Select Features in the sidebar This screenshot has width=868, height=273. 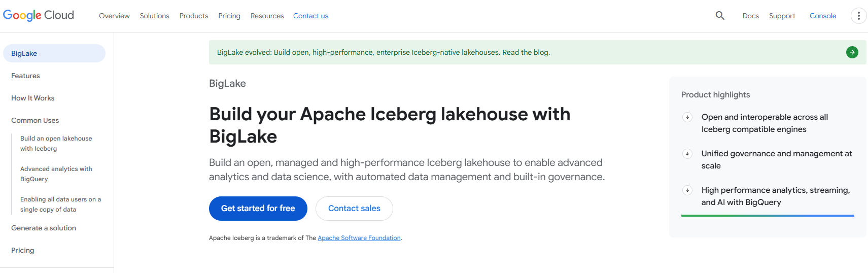click(x=25, y=76)
